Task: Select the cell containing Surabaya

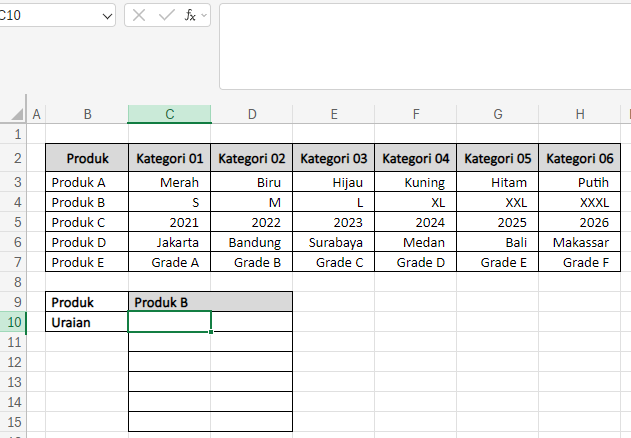Action: [334, 242]
